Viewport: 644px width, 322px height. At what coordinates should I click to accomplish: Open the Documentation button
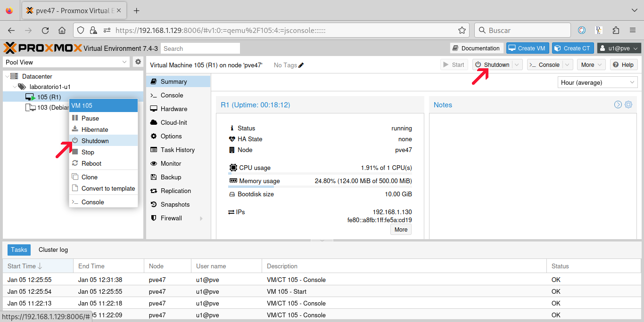(476, 48)
